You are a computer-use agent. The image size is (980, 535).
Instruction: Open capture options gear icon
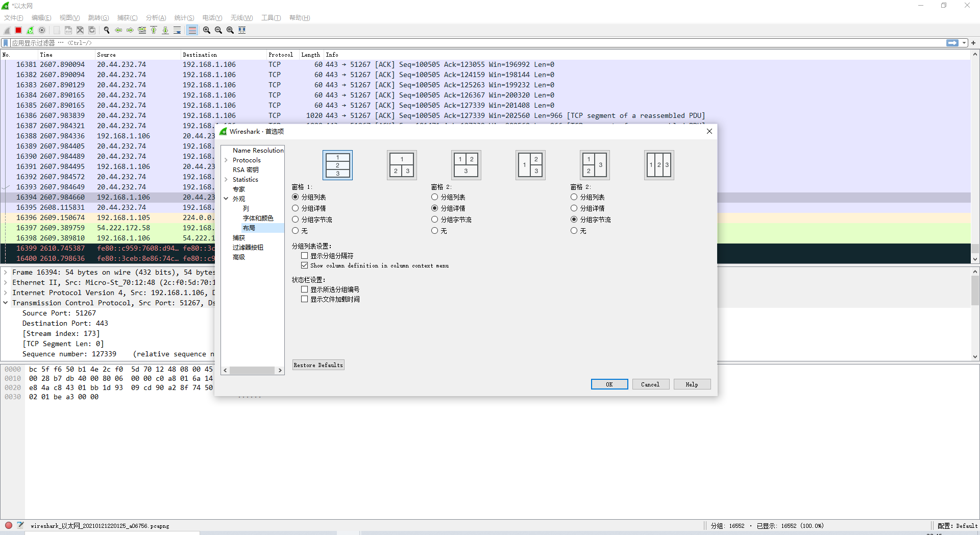coord(42,30)
